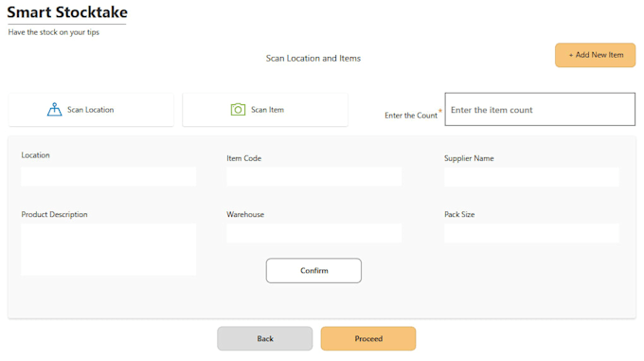Click the 'Enter the Count' label
644x361 pixels.
tap(411, 116)
